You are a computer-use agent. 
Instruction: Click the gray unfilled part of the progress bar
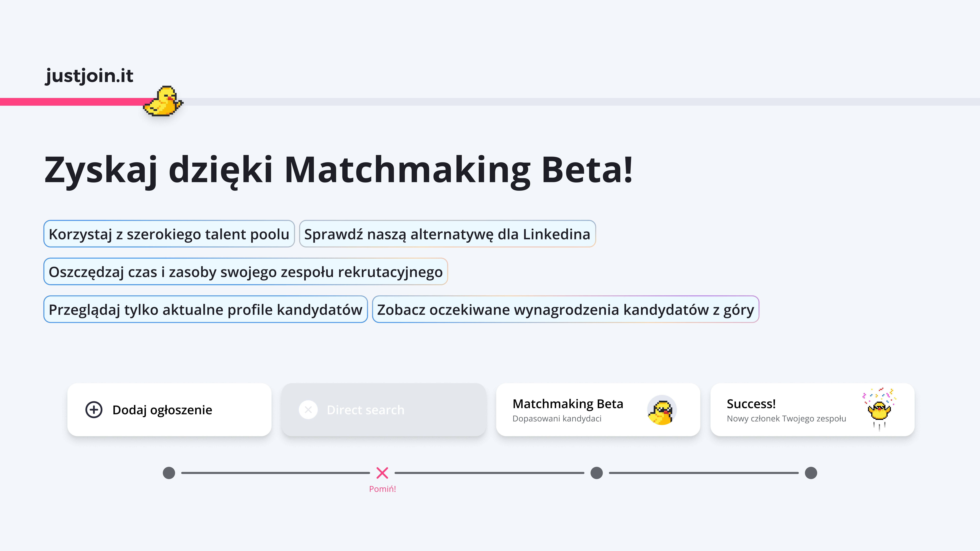coord(571,102)
